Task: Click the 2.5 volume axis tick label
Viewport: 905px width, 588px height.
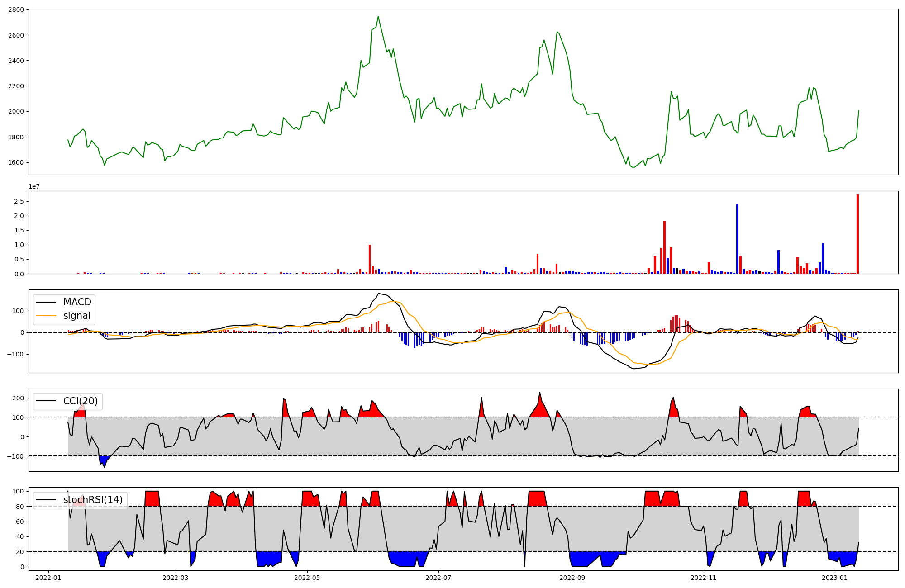Action: (x=19, y=201)
